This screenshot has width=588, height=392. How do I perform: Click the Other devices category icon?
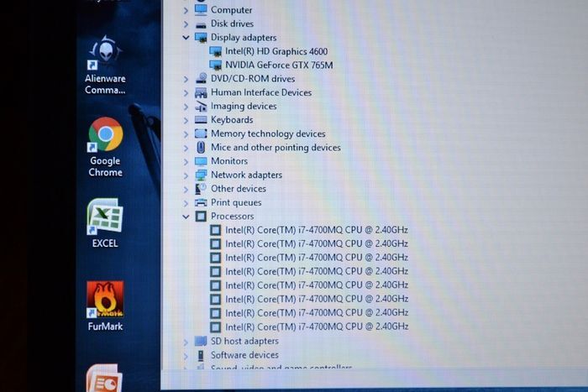tap(201, 189)
